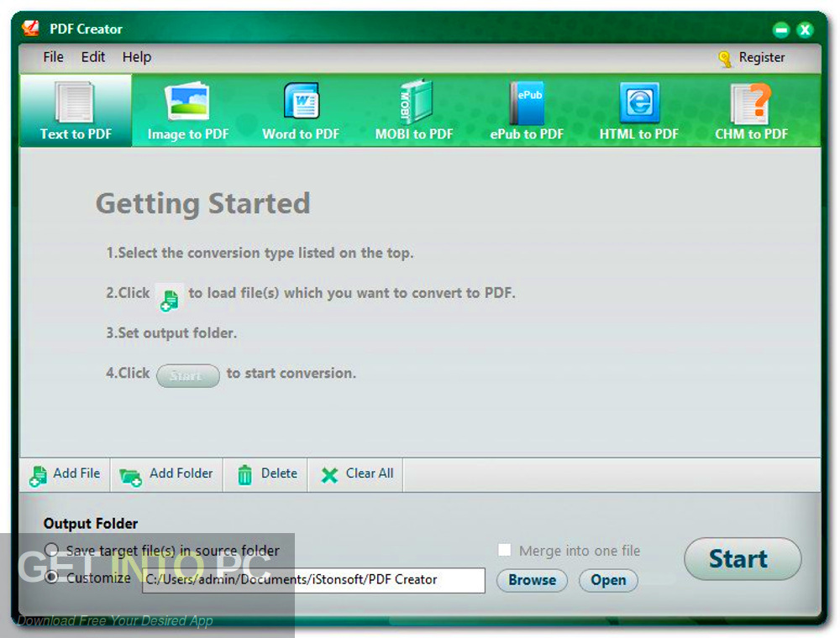Enable Merge into one file checkbox
The image size is (840, 638).
pos(504,550)
